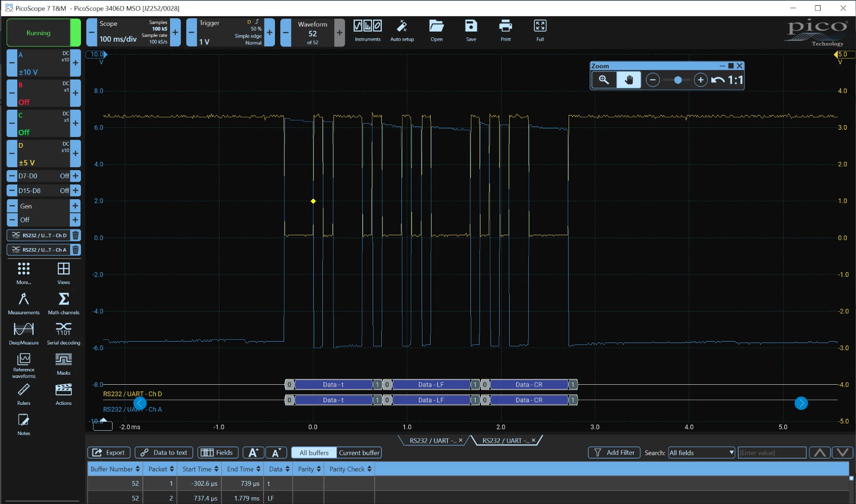Open the RS232 / U...T - Ch D decoder
Image resolution: width=856 pixels, height=504 pixels.
pos(39,235)
